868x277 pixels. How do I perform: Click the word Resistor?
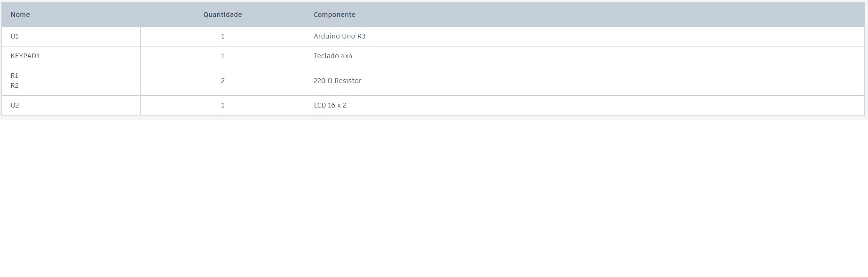point(348,81)
